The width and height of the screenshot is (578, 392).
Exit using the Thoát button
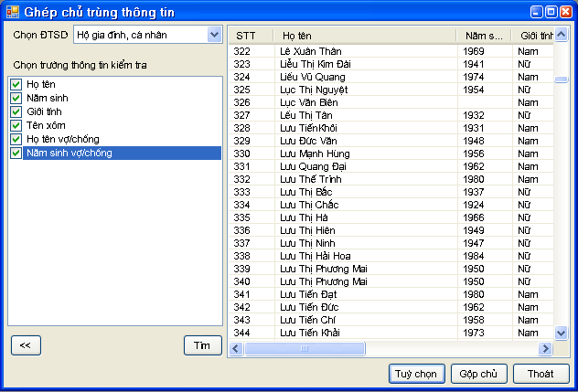click(x=541, y=374)
